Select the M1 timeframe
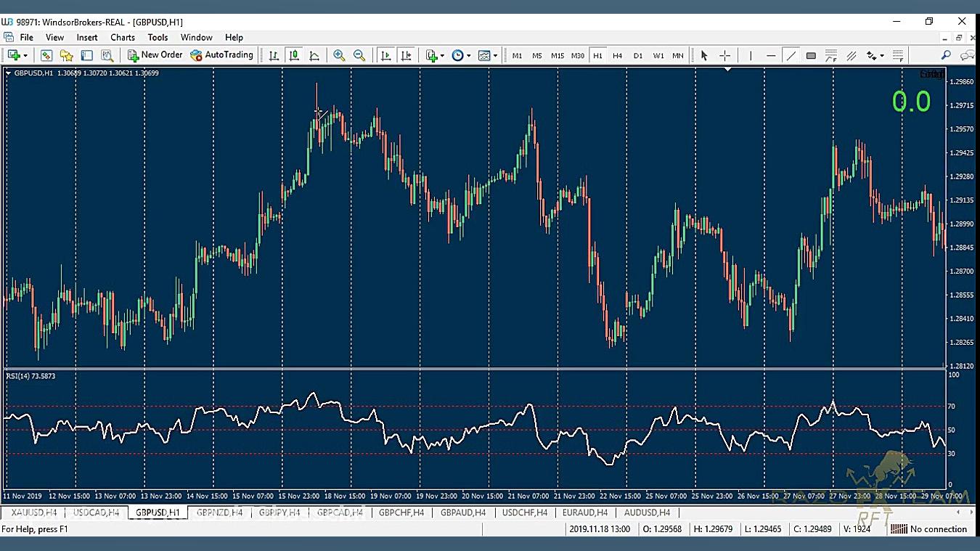This screenshot has width=980, height=551. [x=517, y=55]
